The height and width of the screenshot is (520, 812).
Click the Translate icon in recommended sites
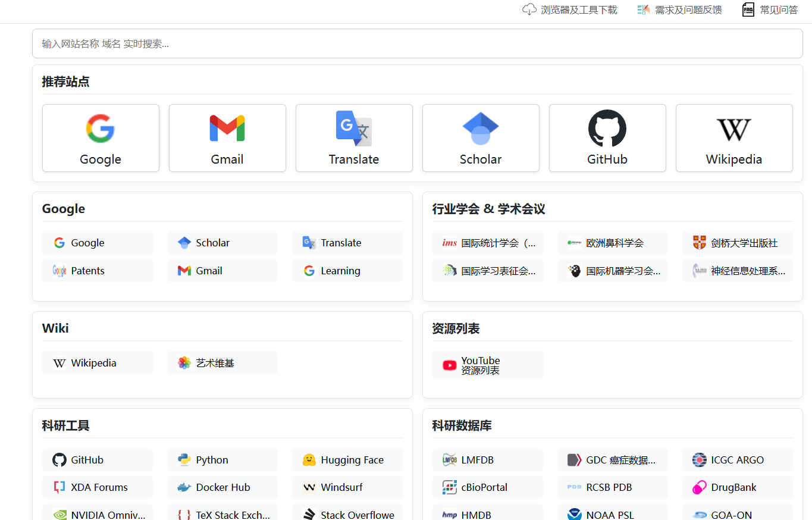(354, 129)
